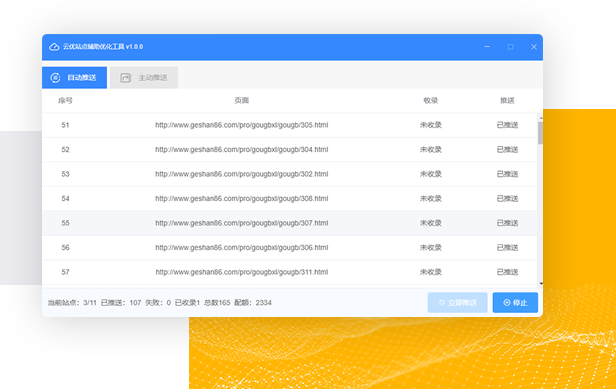Screen dimensions: 616x389
Task: Click the 立即推送 button
Action: tap(458, 303)
